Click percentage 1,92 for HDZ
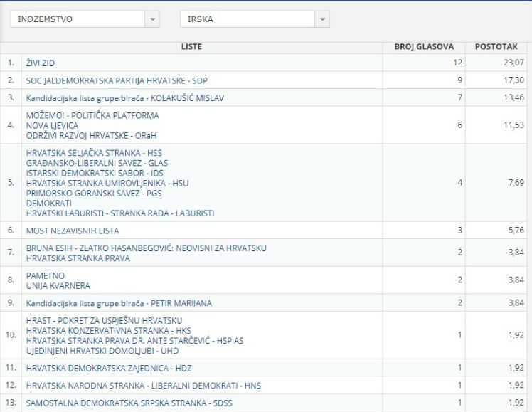The image size is (532, 412). pyautogui.click(x=516, y=368)
